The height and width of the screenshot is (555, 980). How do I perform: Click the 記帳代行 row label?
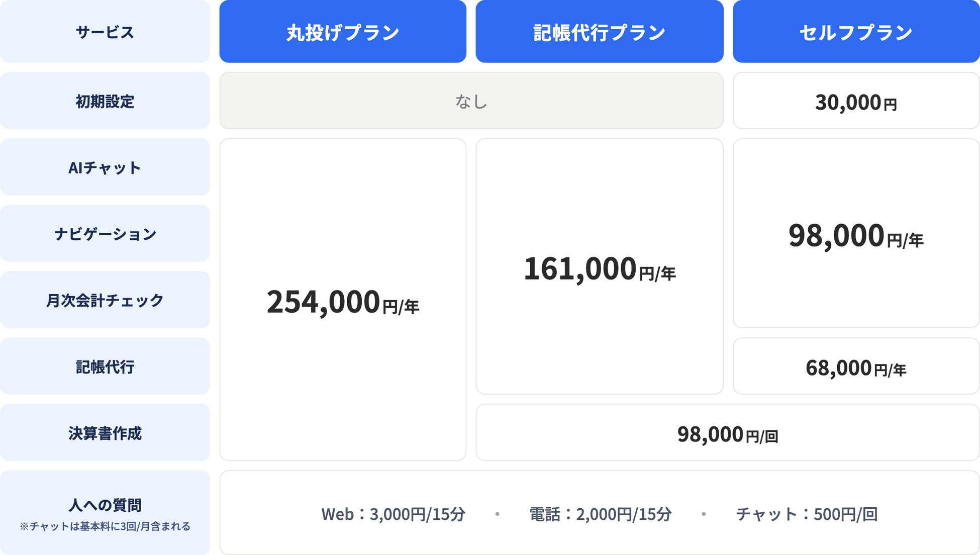[105, 366]
